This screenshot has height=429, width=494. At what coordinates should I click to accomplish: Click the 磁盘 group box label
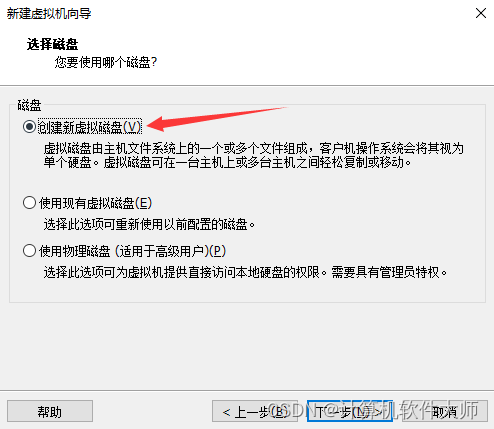pyautogui.click(x=29, y=105)
